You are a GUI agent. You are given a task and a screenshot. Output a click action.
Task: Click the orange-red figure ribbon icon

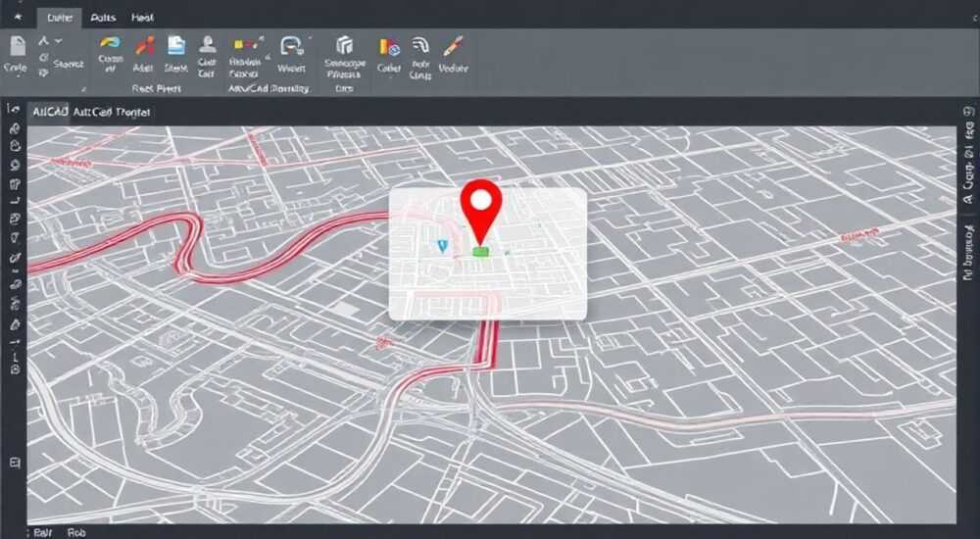(144, 45)
